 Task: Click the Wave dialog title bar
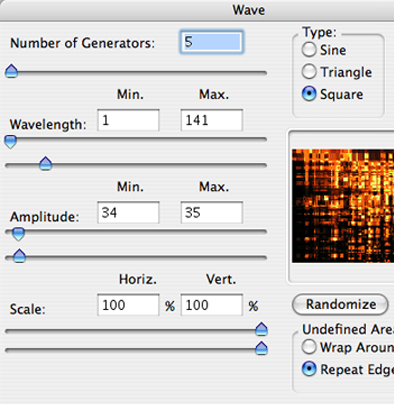(197, 10)
